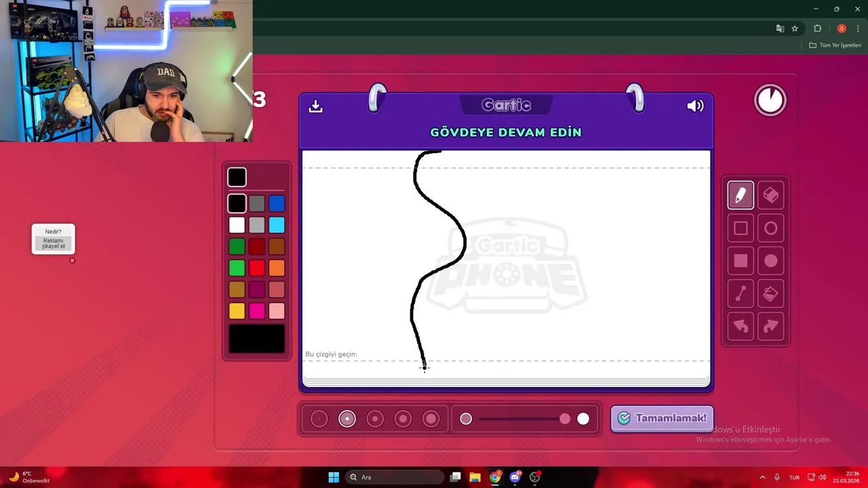Click the current color preview swatch

[x=237, y=177]
